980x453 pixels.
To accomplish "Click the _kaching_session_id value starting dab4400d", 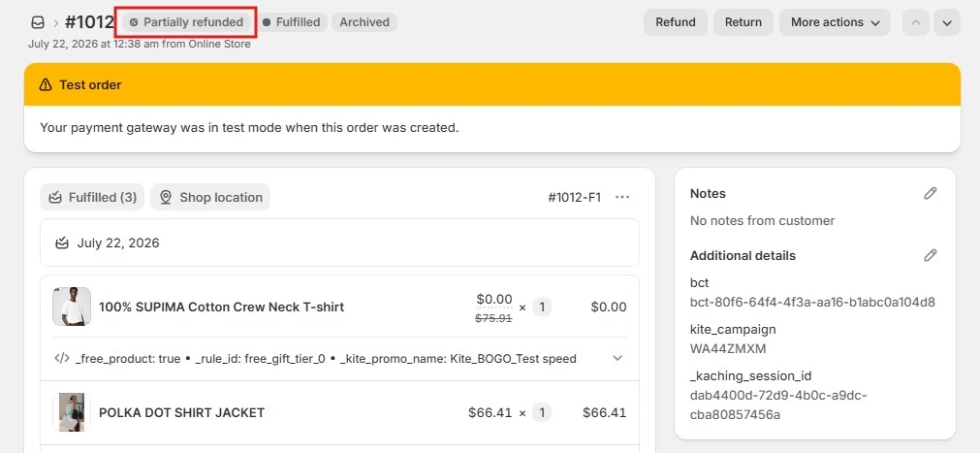I will click(x=778, y=404).
